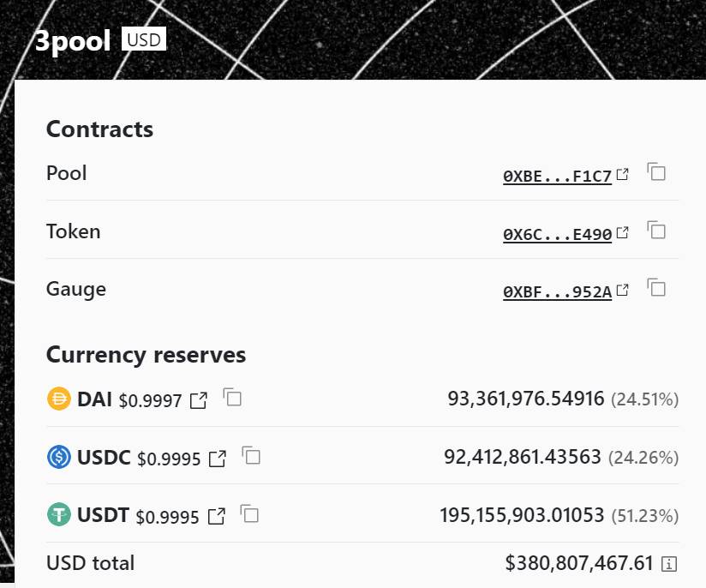
Task: Click the USD total info icon
Action: (x=670, y=564)
